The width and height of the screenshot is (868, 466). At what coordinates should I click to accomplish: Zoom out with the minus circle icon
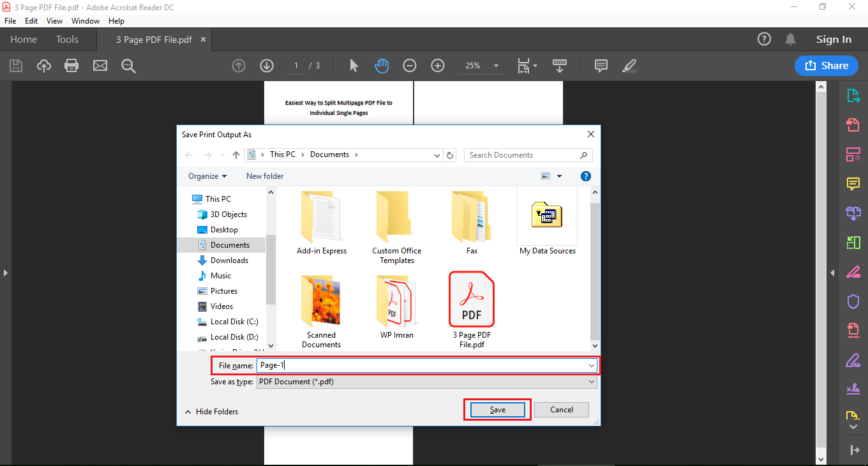(410, 66)
